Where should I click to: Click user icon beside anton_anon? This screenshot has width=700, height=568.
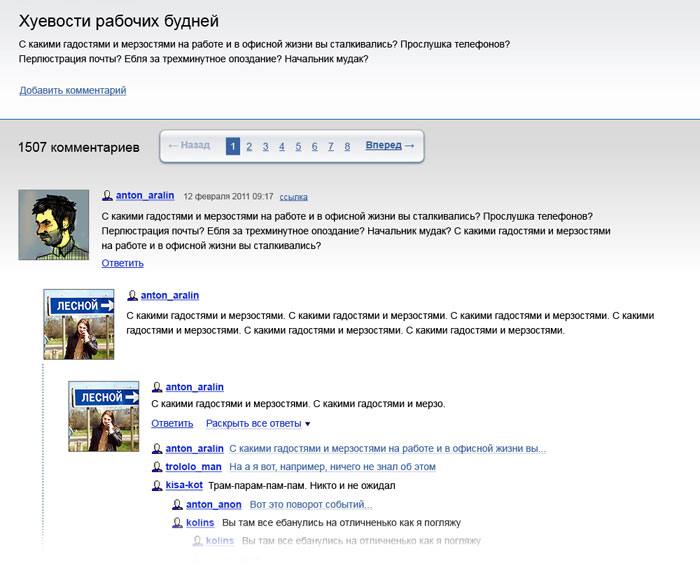[178, 505]
